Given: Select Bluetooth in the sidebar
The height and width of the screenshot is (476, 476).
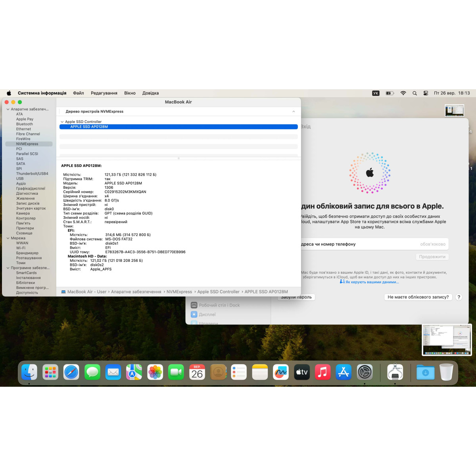Looking at the screenshot, I should click(x=25, y=124).
